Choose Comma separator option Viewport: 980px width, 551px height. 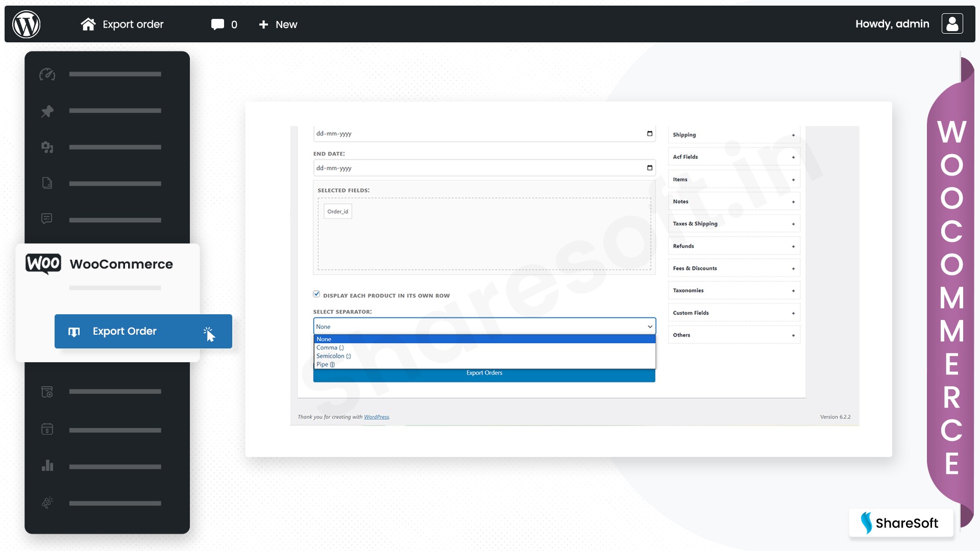[x=484, y=347]
